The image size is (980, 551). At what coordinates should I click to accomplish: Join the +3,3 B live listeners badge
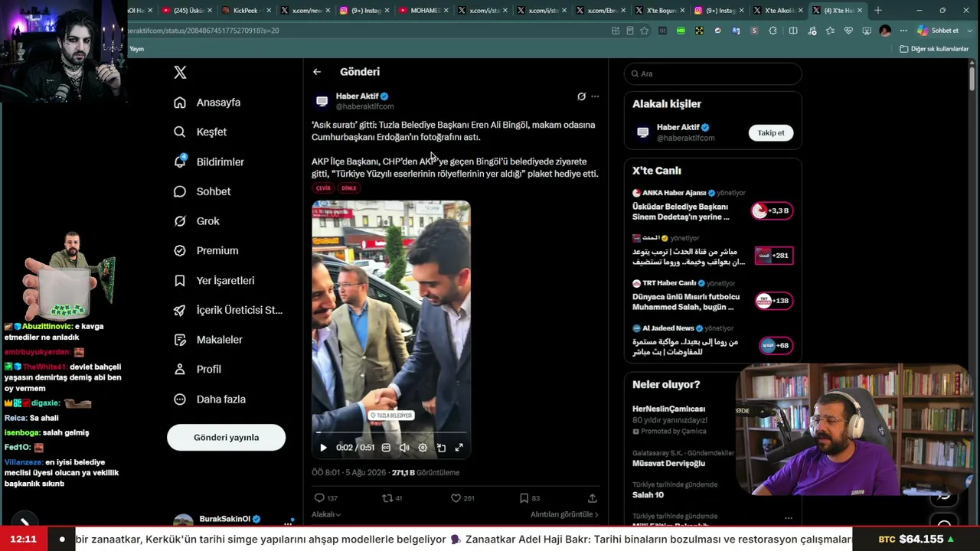coord(773,210)
